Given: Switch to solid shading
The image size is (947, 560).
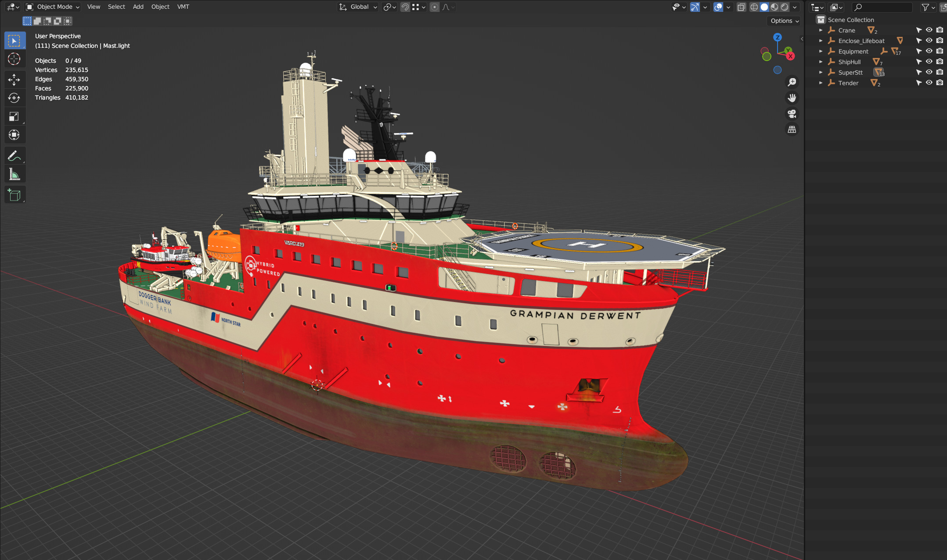Looking at the screenshot, I should [764, 7].
